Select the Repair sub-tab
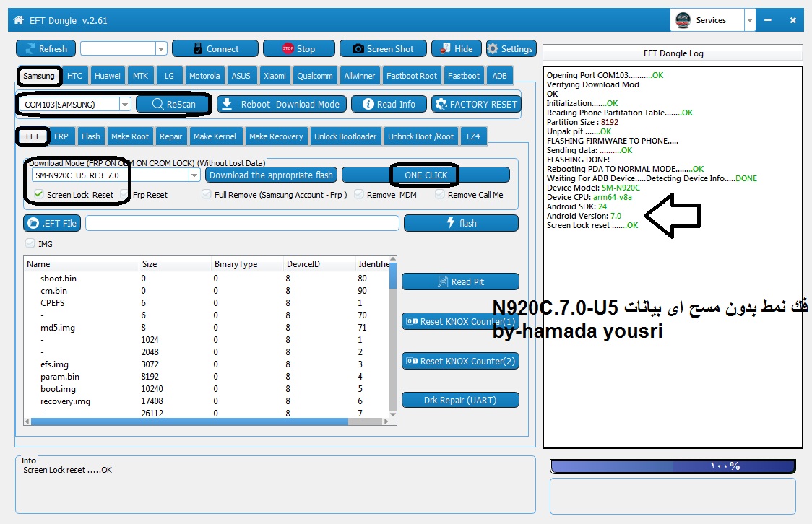 point(171,136)
